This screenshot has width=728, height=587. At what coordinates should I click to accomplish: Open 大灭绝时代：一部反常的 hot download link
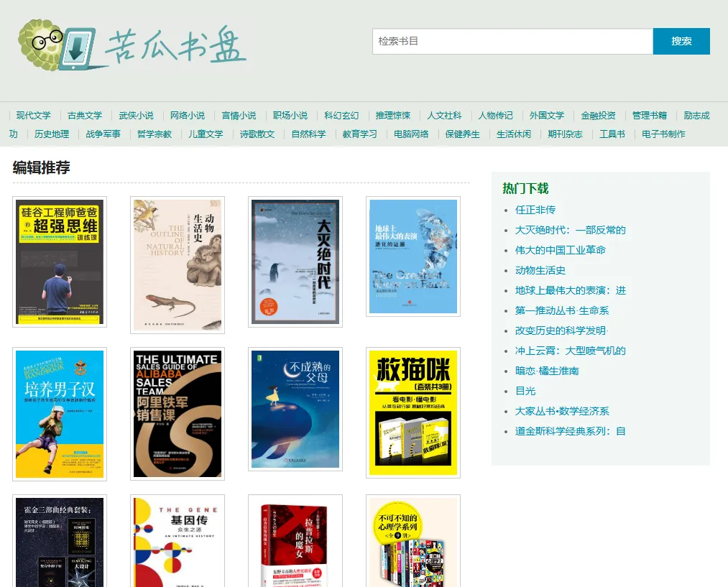[570, 230]
